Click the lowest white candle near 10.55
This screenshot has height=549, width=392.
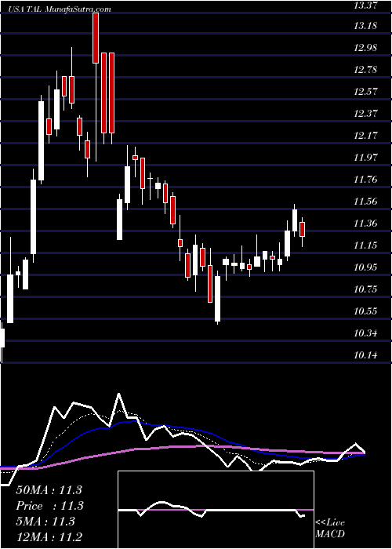[218, 299]
